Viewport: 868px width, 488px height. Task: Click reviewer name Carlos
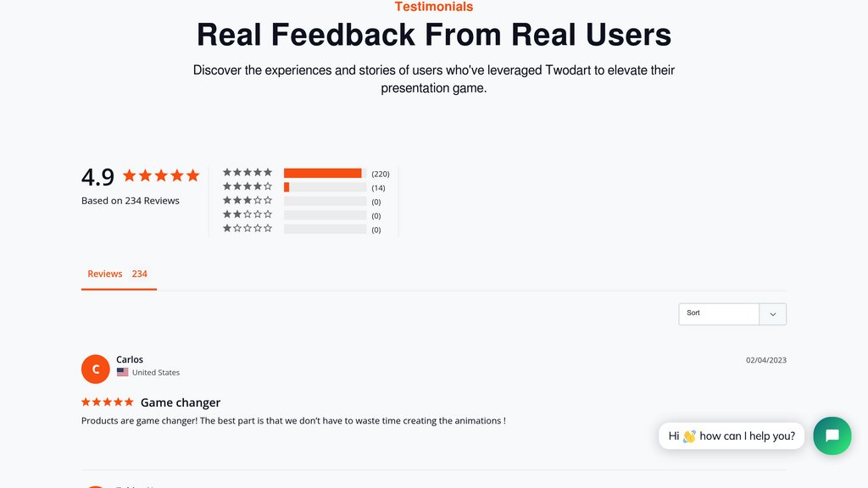click(x=130, y=359)
